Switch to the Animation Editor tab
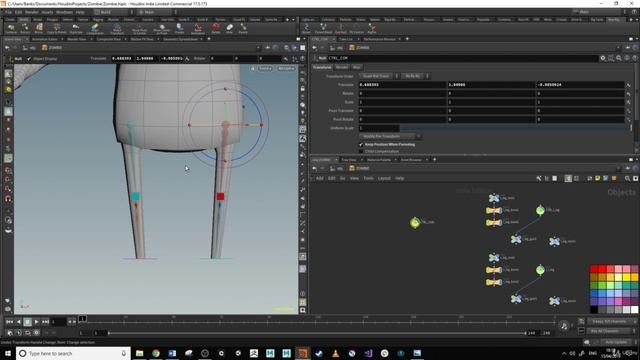Screen dimensions: 640x360 point(44,39)
